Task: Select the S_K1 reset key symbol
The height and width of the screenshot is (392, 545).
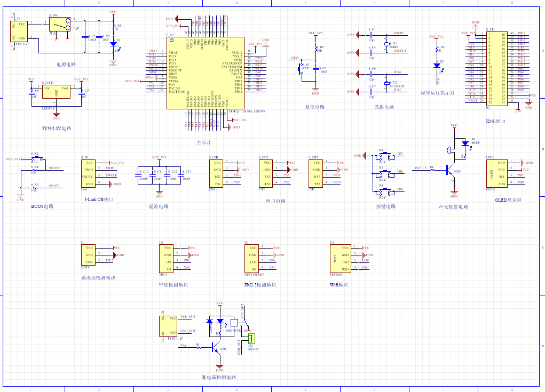Action: pos(301,68)
